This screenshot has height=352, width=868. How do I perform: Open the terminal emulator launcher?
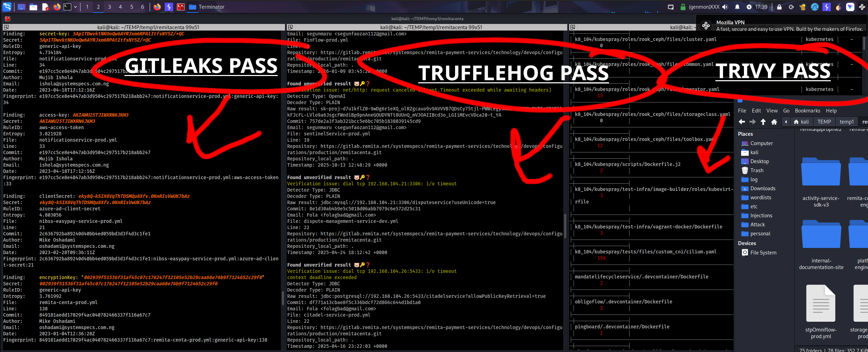(67, 7)
